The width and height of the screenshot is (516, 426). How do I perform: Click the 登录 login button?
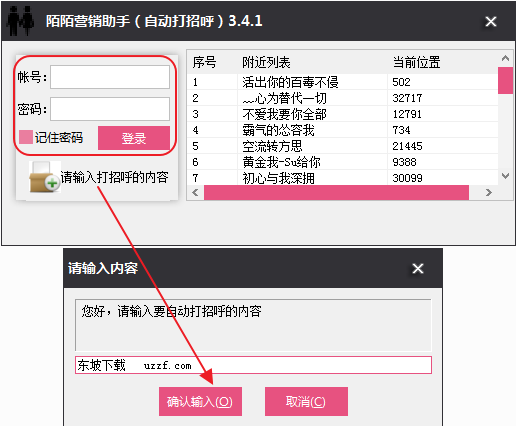pyautogui.click(x=134, y=138)
